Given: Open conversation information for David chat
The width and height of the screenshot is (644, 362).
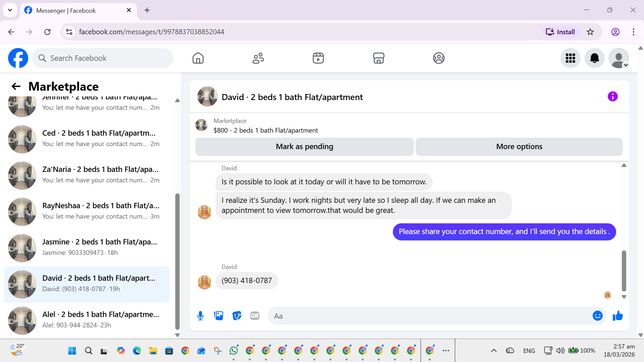Looking at the screenshot, I should pos(613,96).
